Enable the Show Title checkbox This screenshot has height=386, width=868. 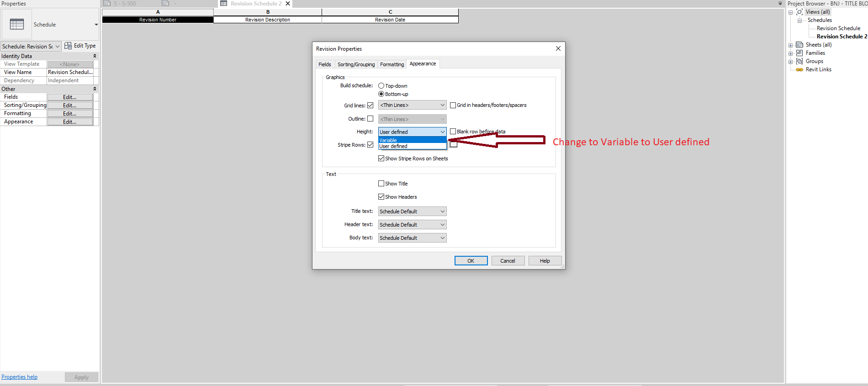click(381, 184)
